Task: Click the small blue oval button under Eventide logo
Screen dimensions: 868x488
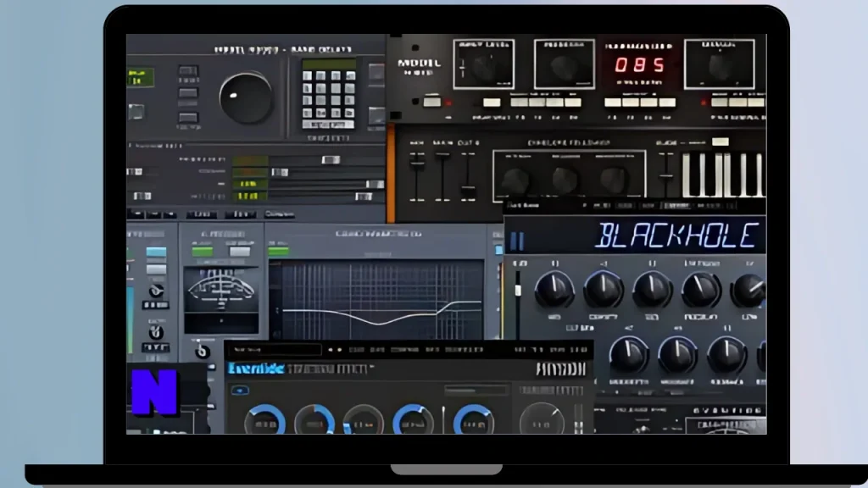Action: [x=240, y=390]
